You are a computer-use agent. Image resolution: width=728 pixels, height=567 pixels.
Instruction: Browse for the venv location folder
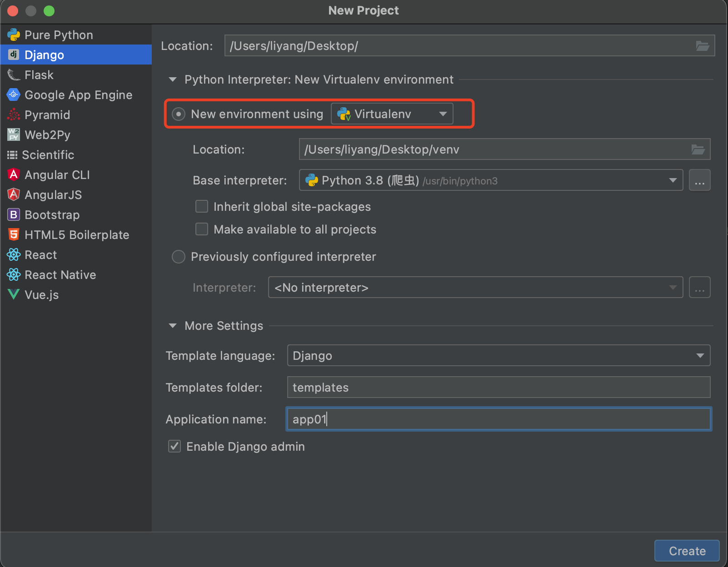(698, 149)
